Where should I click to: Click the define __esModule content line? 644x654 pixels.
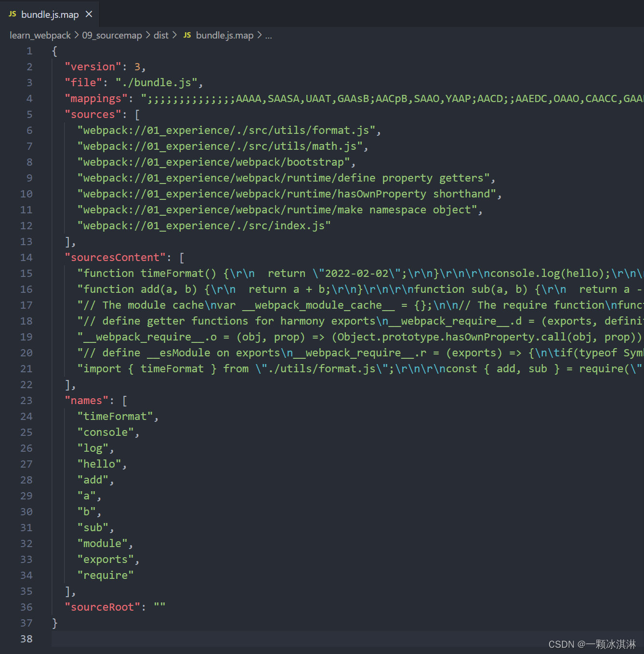pyautogui.click(x=360, y=353)
